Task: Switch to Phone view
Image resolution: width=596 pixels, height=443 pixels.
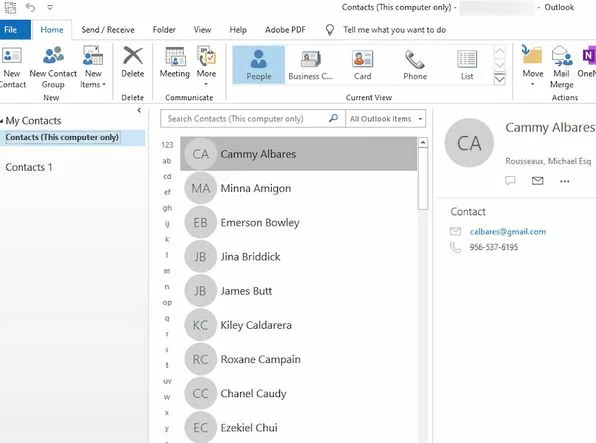Action: [415, 64]
